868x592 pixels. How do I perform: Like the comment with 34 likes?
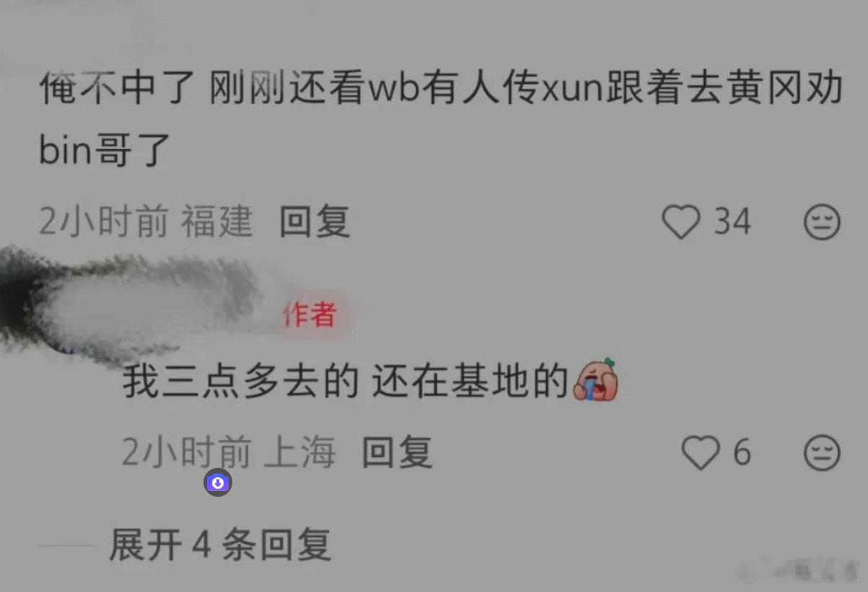[681, 222]
